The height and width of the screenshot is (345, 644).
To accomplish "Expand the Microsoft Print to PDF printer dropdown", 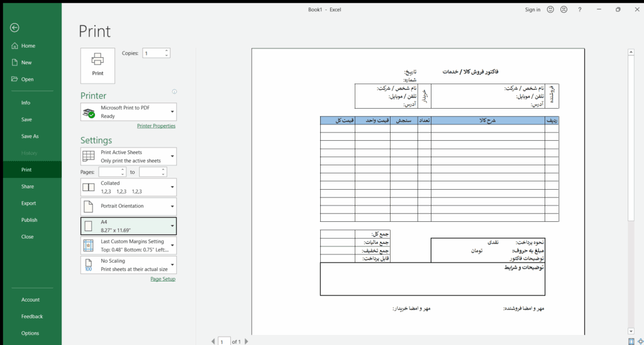I will tap(172, 112).
